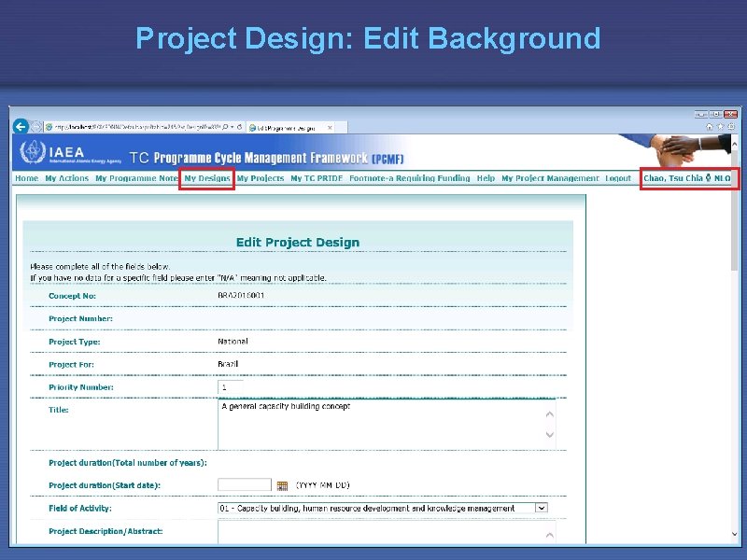
Task: Open the browser Tools gear icon
Action: pyautogui.click(x=731, y=124)
